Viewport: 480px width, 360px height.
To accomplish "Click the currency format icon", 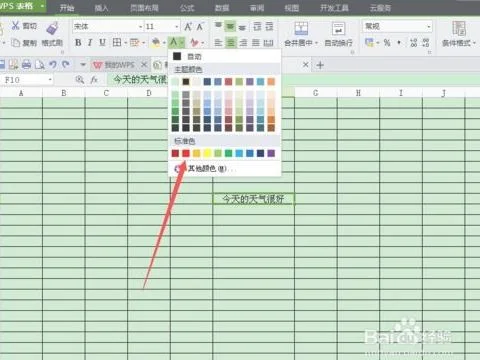I will pos(369,42).
